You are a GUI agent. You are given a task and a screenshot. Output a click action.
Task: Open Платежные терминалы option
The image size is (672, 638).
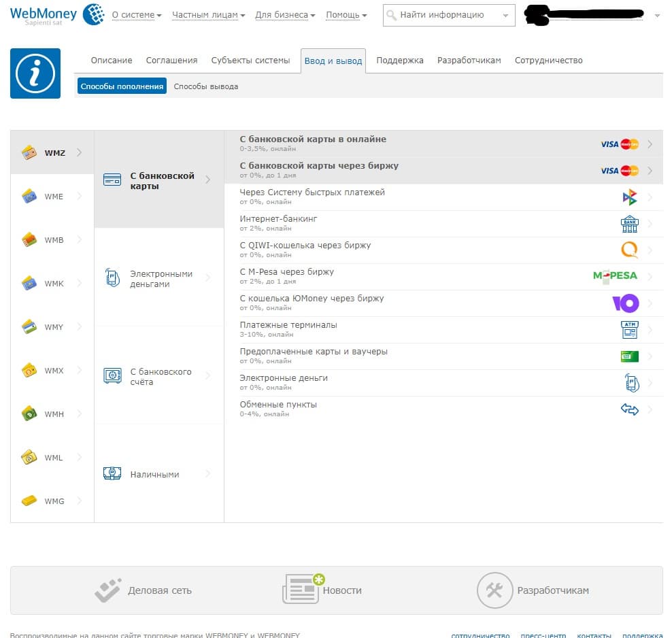click(443, 330)
